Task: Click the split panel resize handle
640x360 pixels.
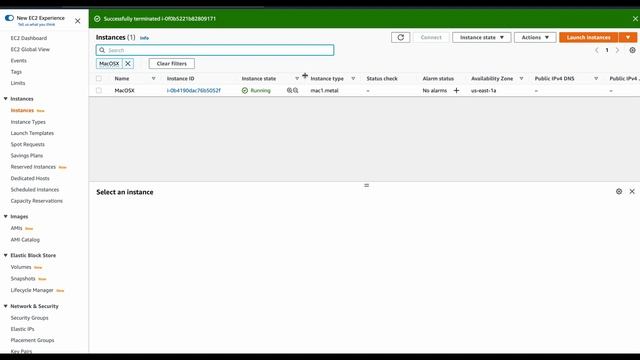Action: coord(367,185)
